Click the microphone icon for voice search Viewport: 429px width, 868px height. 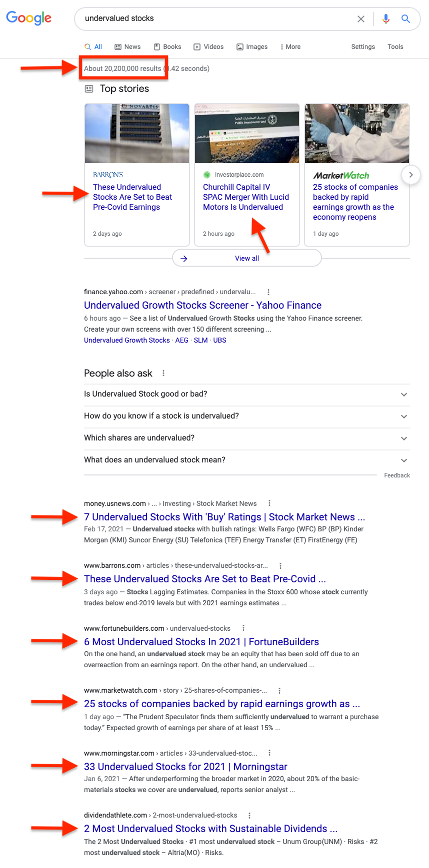[385, 18]
